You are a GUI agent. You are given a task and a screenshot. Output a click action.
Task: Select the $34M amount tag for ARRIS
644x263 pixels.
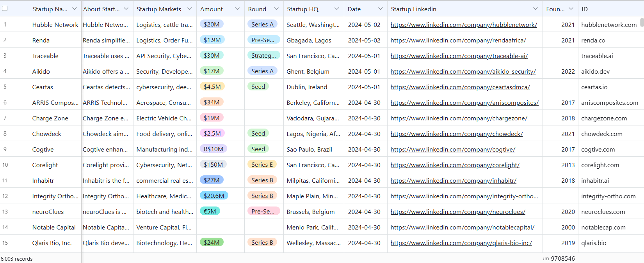click(x=212, y=102)
